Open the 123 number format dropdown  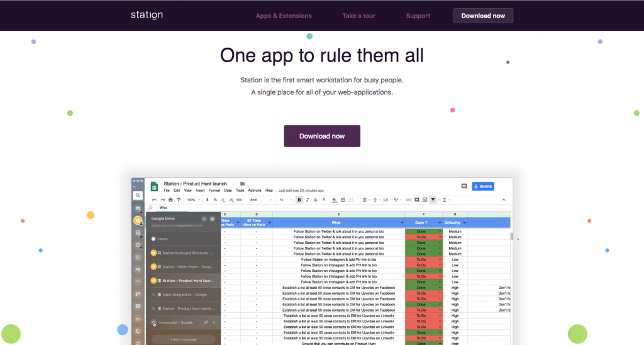coord(239,200)
